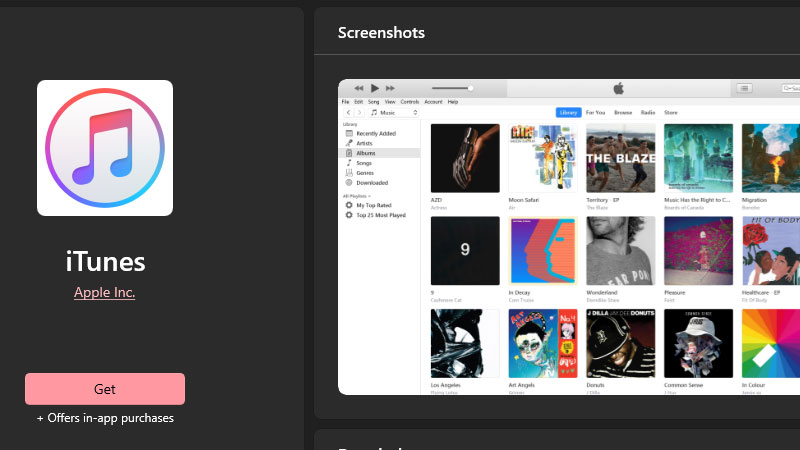Viewport: 800px width, 450px height.
Task: Click the Donuts album cover
Action: click(620, 343)
